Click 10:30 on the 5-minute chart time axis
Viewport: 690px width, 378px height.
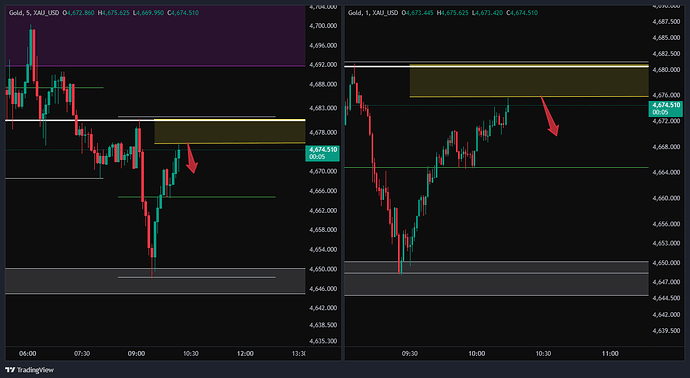pos(191,353)
